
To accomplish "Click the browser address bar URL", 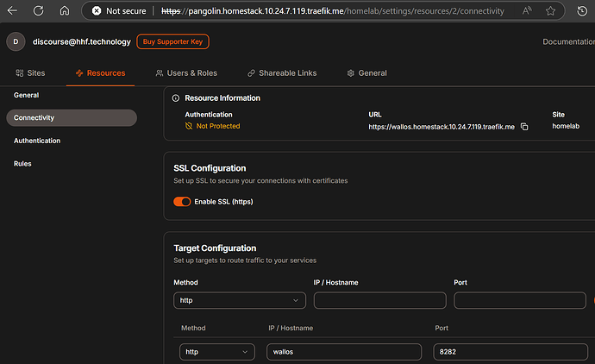I will 333,11.
